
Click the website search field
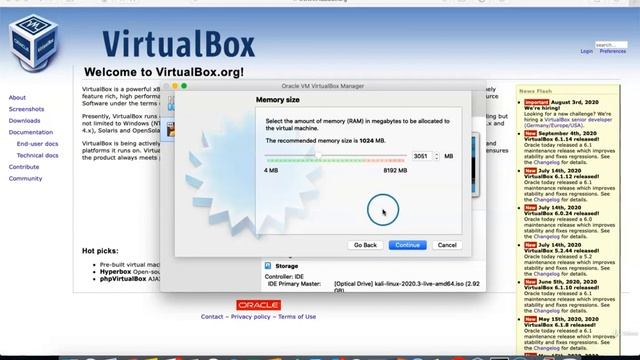[611, 44]
